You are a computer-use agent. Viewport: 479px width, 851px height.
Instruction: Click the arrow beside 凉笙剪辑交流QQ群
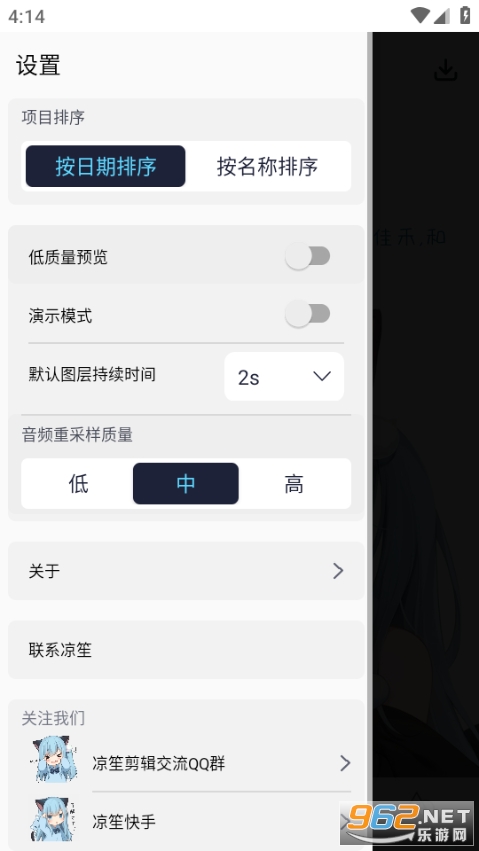point(345,763)
